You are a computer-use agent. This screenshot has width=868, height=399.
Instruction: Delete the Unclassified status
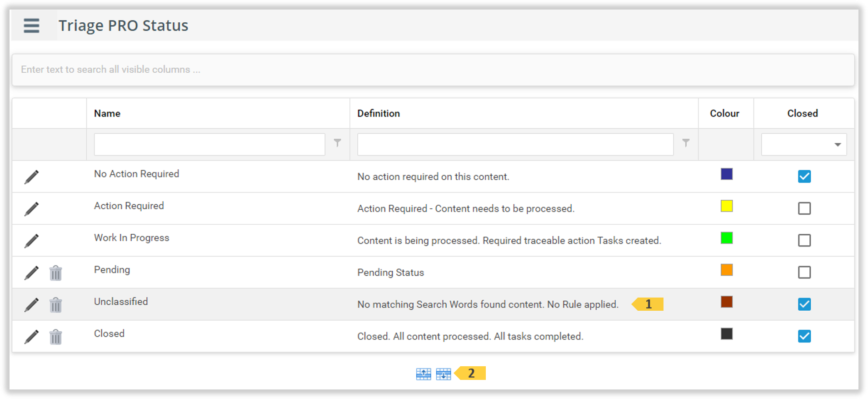[55, 305]
